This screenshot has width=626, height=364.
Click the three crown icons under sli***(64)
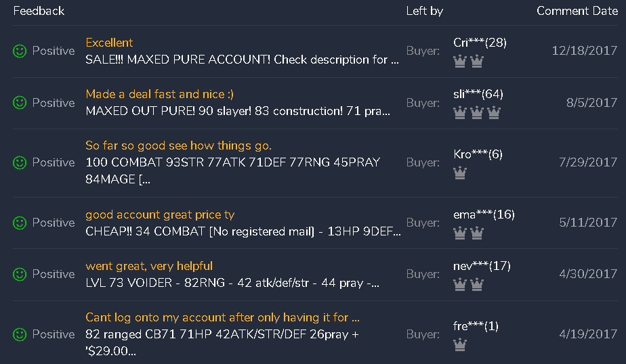click(476, 113)
